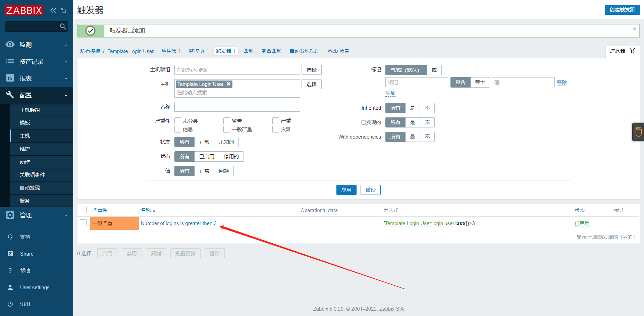
Task: Click the 标记 tag name input
Action: tap(417, 82)
